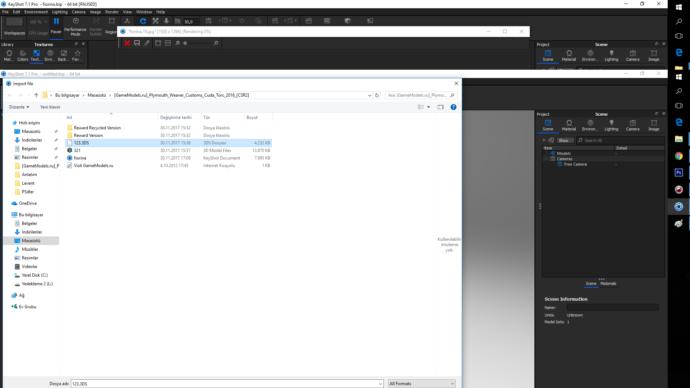Viewport: 690px width, 388px height.
Task: Select Image tab in lower window's Project panel
Action: (654, 125)
